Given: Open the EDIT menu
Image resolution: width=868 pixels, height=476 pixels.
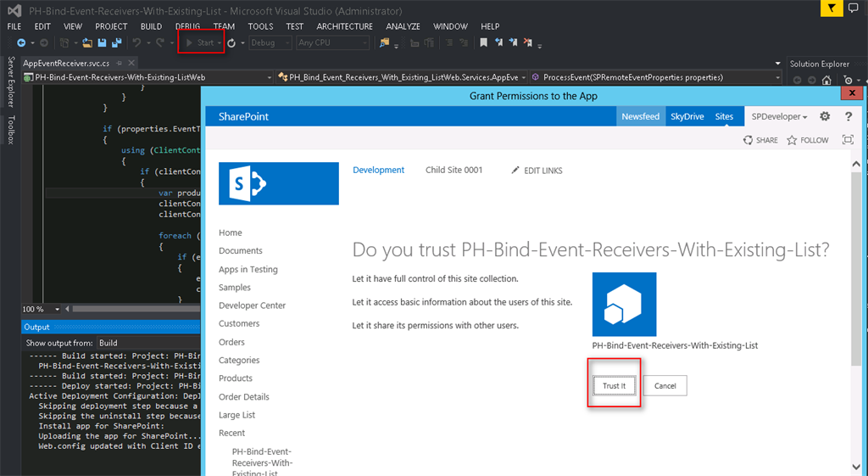Looking at the screenshot, I should [x=42, y=26].
